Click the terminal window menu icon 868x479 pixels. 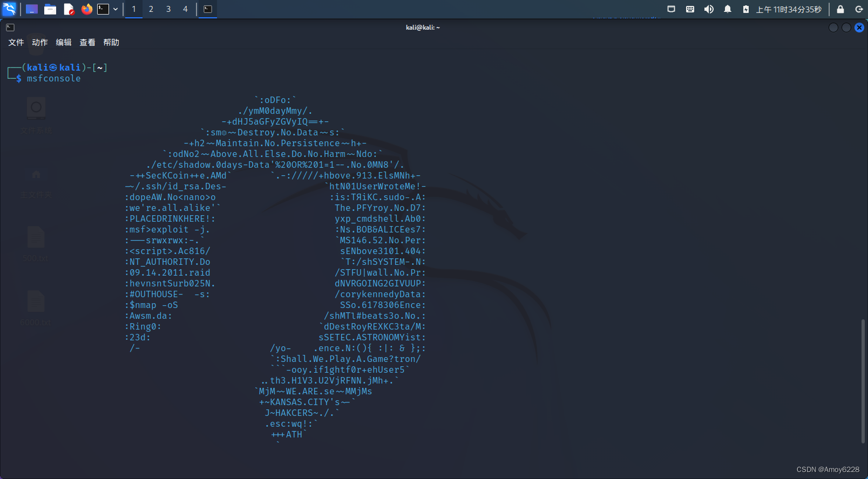[10, 28]
